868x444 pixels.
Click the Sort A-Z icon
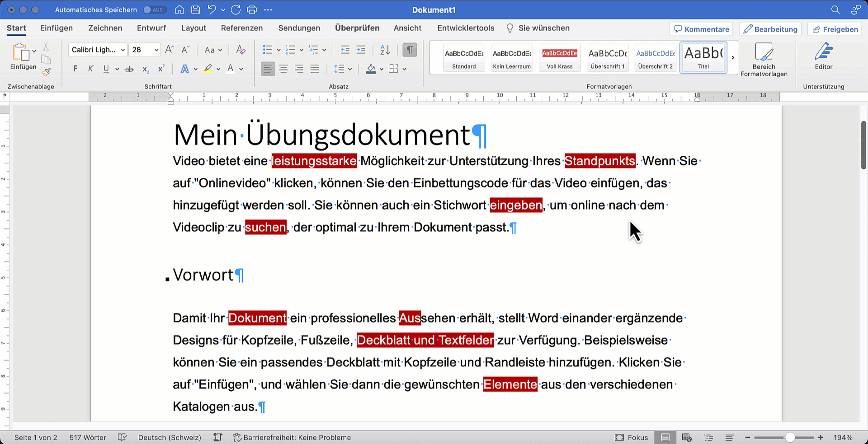coord(385,50)
